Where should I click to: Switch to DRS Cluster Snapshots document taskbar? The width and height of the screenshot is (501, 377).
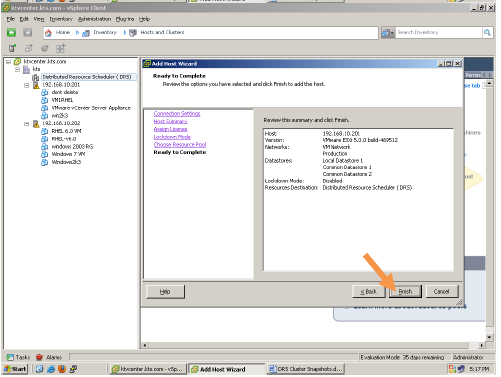click(306, 369)
